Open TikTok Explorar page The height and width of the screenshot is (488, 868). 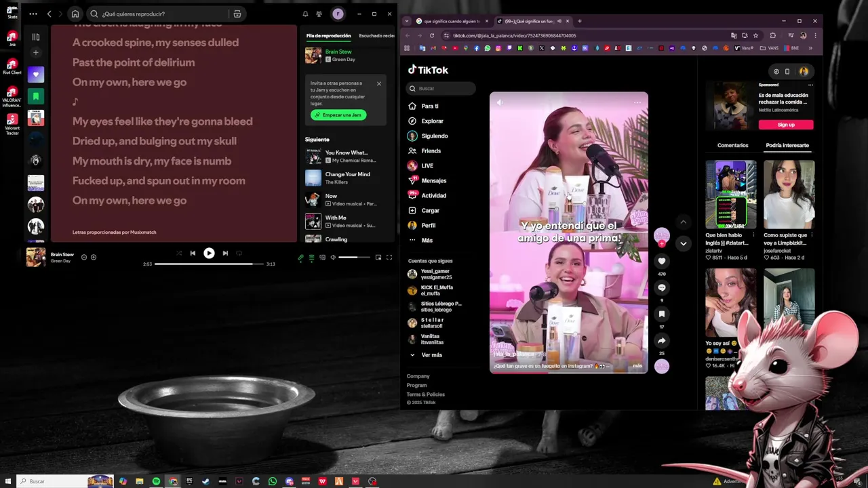[432, 121]
